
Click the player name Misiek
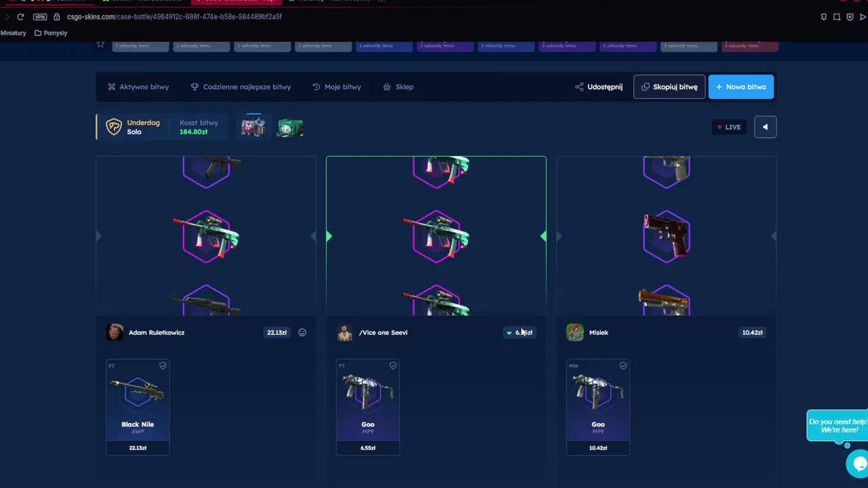599,332
